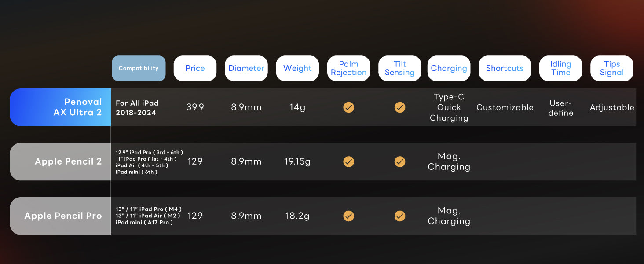Image resolution: width=644 pixels, height=264 pixels.
Task: Click the Apple Pencil 2 Tilt Sensing checkmark
Action: tap(400, 161)
